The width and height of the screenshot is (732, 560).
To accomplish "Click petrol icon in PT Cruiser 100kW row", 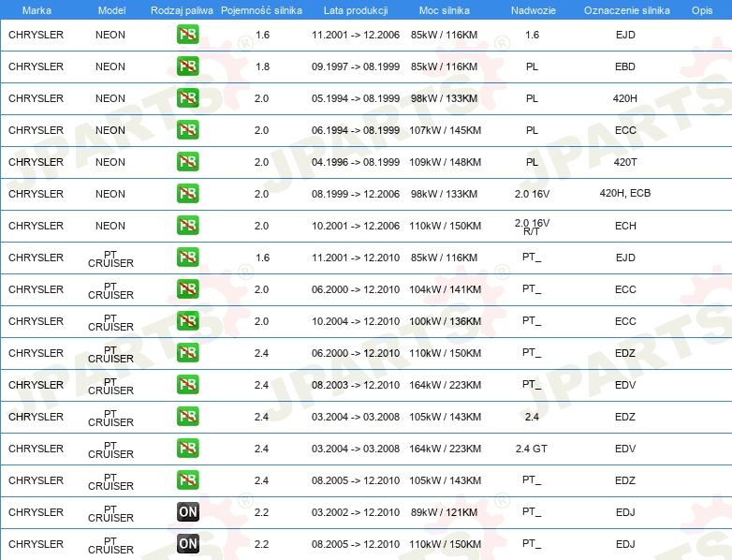I will 187,321.
